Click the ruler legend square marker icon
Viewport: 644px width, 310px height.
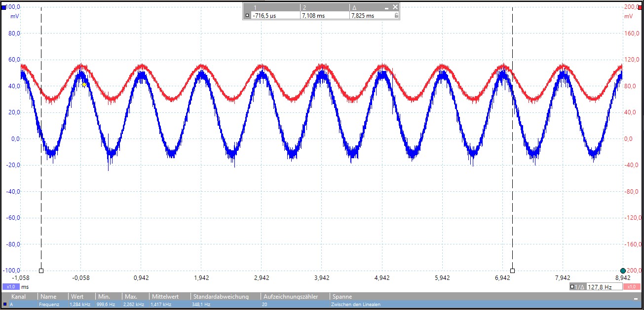(x=247, y=16)
